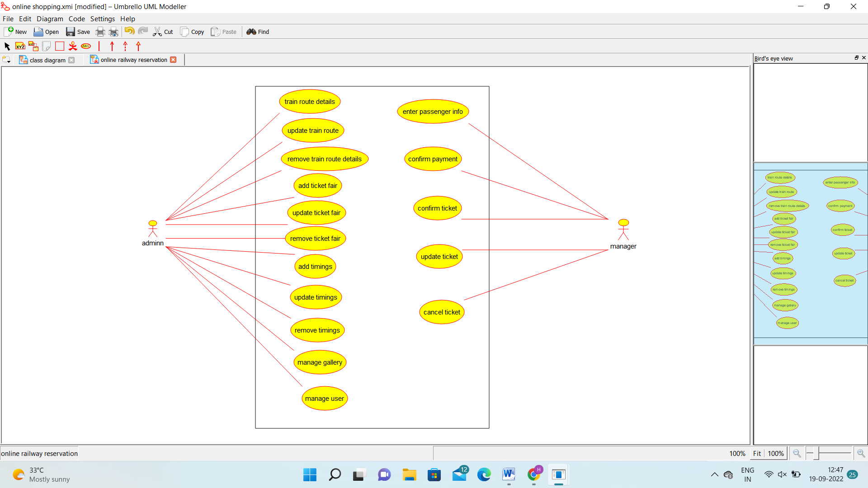Screen dimensions: 868x488
Task: Click the manage gallery use case
Action: [x=320, y=362]
